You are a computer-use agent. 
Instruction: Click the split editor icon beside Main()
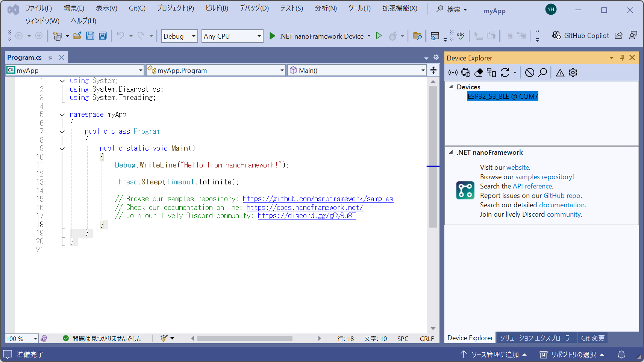[433, 70]
